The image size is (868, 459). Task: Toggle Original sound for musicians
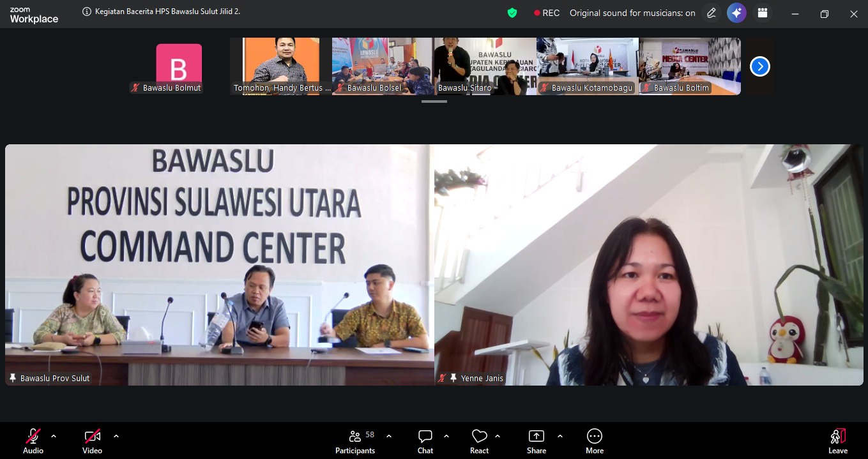pyautogui.click(x=632, y=13)
